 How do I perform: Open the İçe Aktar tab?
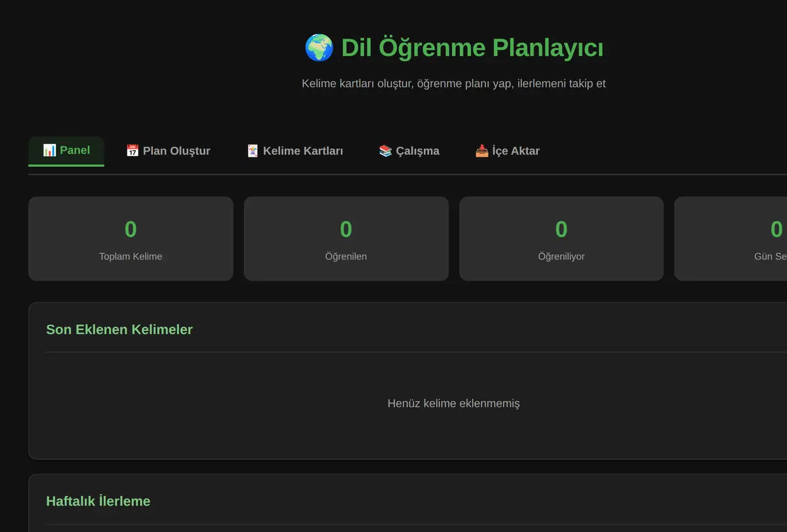click(507, 151)
